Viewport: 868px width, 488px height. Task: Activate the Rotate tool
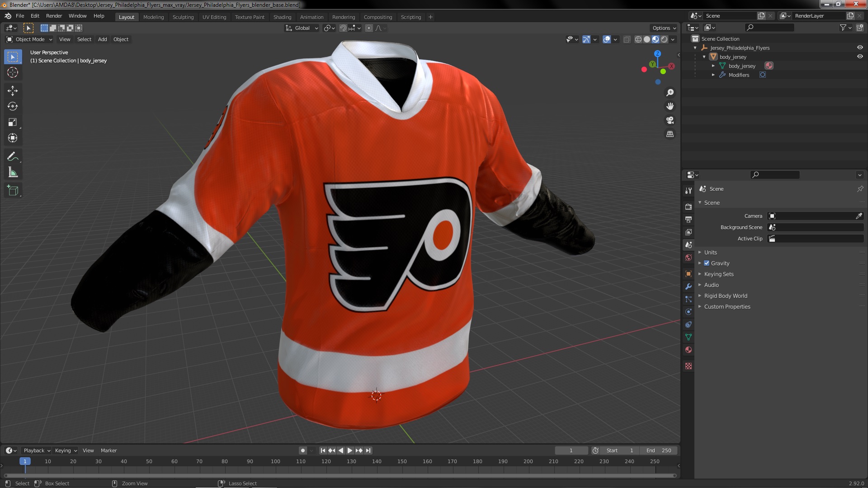tap(13, 107)
